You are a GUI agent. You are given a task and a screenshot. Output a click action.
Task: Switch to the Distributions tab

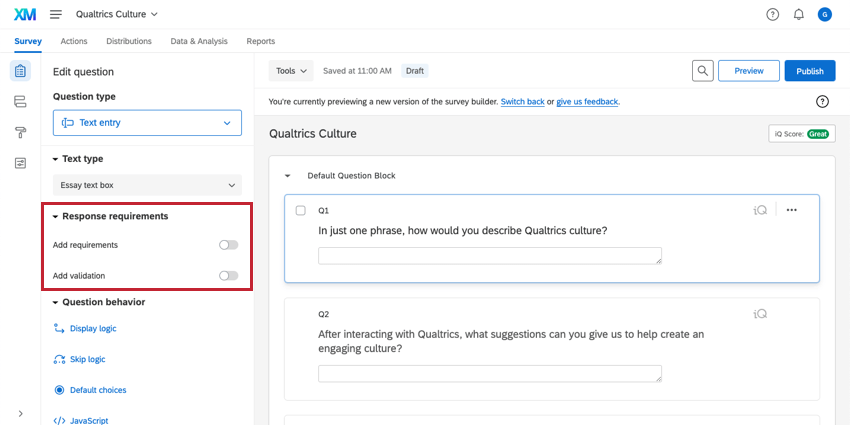129,41
